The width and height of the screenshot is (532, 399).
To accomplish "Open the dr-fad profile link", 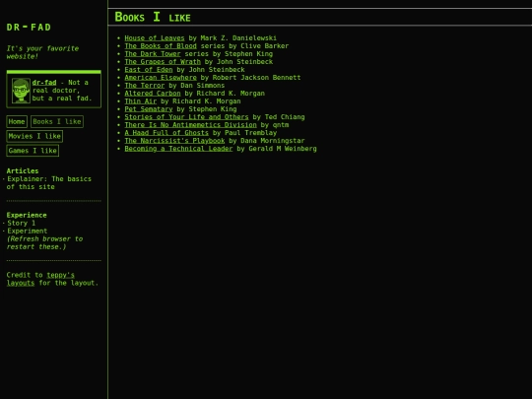I will 44,83.
